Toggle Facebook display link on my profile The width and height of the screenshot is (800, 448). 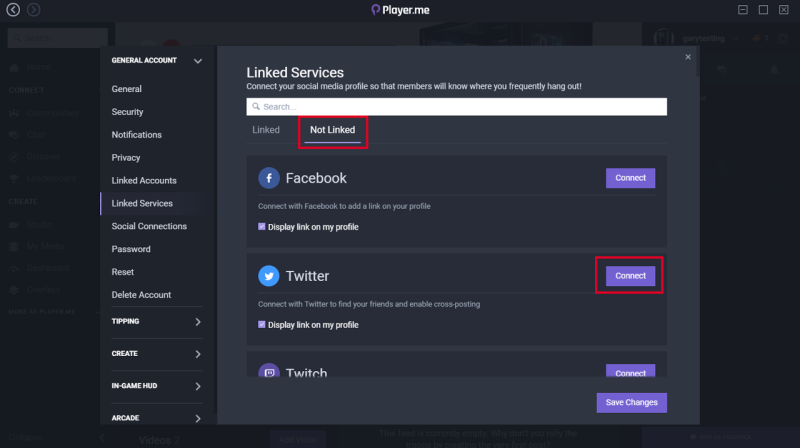(262, 227)
